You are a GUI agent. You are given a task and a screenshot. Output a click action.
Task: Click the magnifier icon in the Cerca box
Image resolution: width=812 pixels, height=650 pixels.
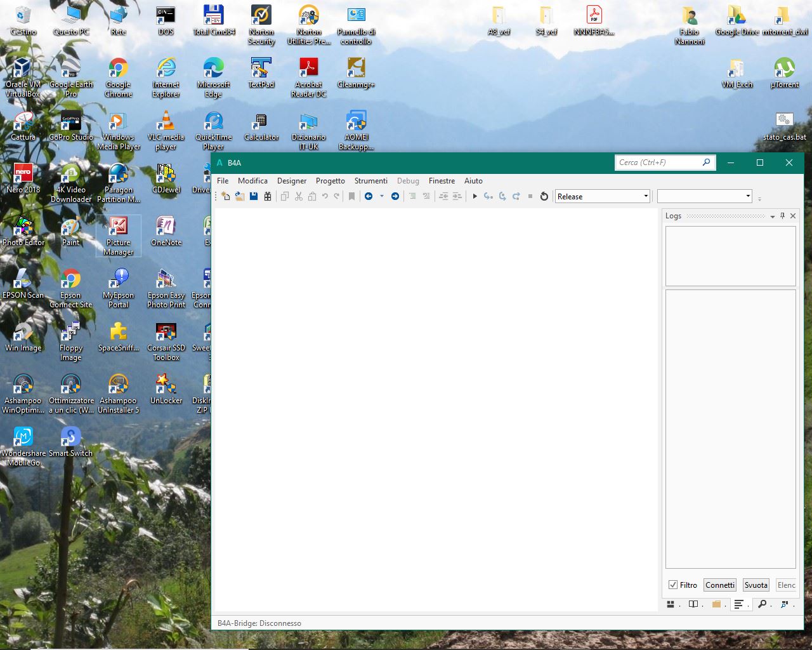[706, 162]
